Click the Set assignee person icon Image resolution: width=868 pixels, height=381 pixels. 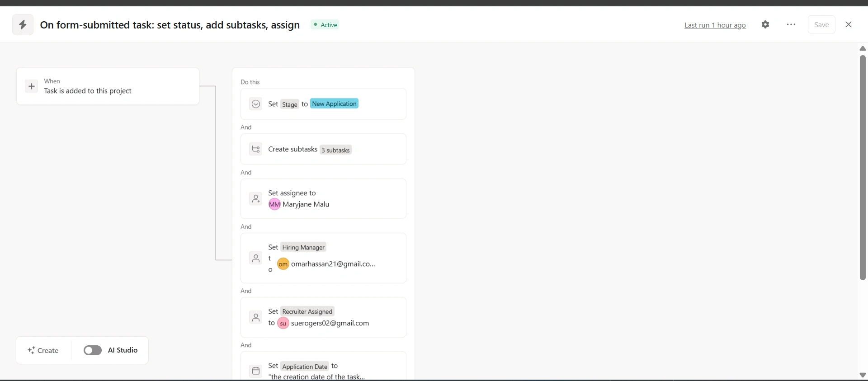click(x=256, y=199)
